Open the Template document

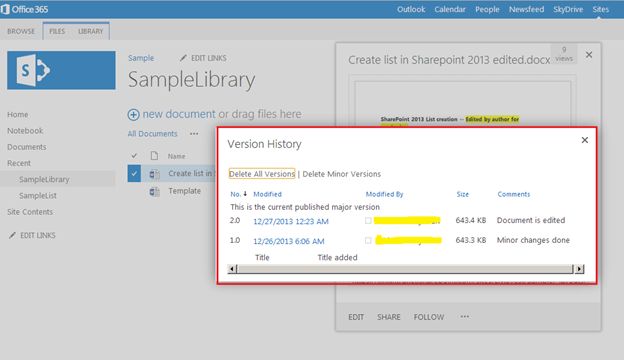(x=184, y=191)
